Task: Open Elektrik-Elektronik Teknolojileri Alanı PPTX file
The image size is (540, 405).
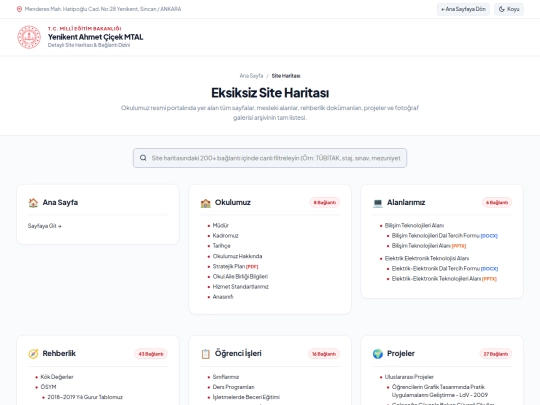Action: click(444, 279)
